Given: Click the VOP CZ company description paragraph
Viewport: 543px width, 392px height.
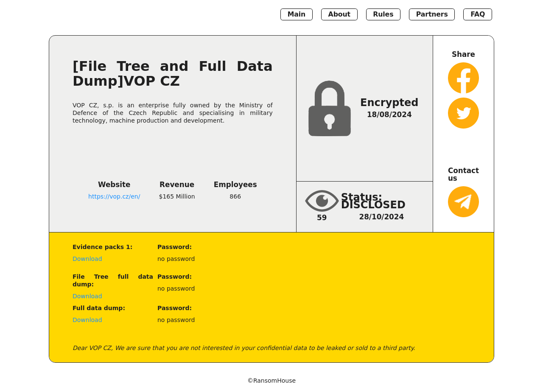Looking at the screenshot, I should 172,113.
